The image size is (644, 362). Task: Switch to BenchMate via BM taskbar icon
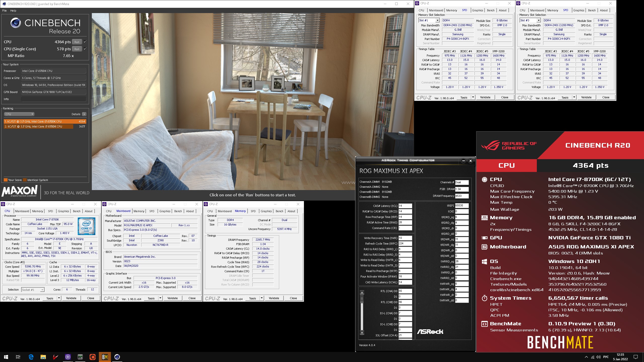point(105,357)
